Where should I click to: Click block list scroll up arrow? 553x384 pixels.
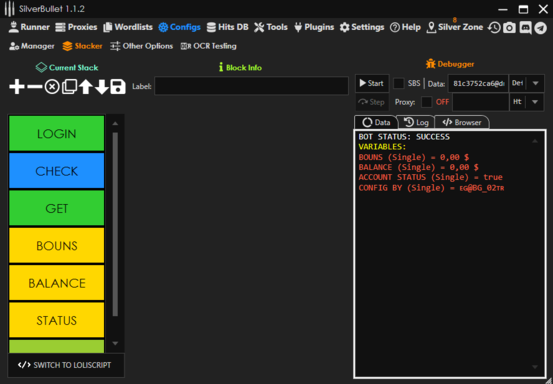115,123
